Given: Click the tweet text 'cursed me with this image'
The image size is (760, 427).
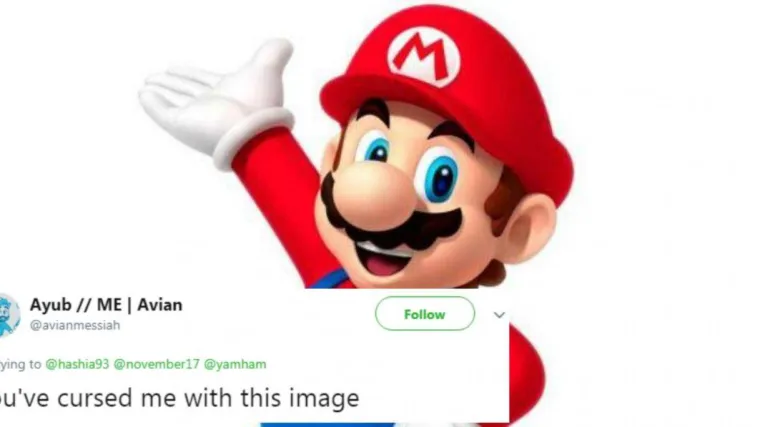Looking at the screenshot, I should coord(208,398).
